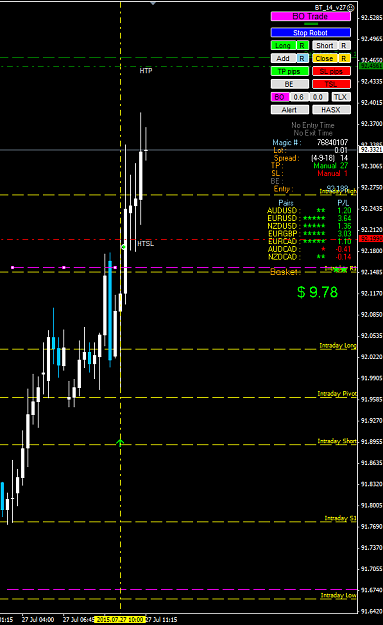Click the expert advisor smiley face icon
Image resolution: width=383 pixels, height=625 pixels.
pos(351,8)
